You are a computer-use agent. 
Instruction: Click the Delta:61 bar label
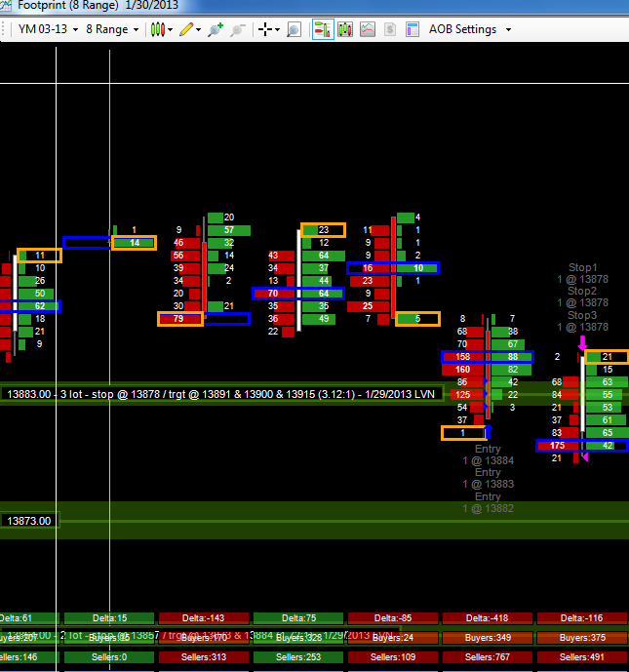(28, 618)
